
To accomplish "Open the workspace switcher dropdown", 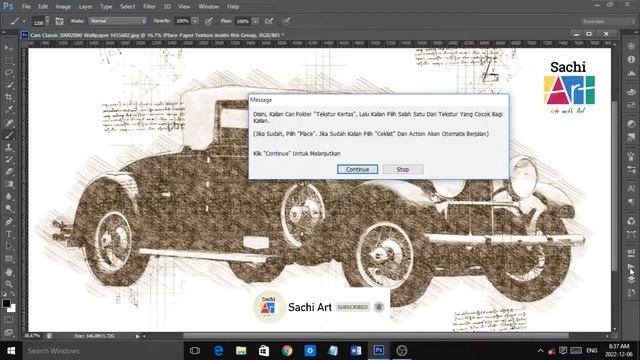I will [607, 21].
